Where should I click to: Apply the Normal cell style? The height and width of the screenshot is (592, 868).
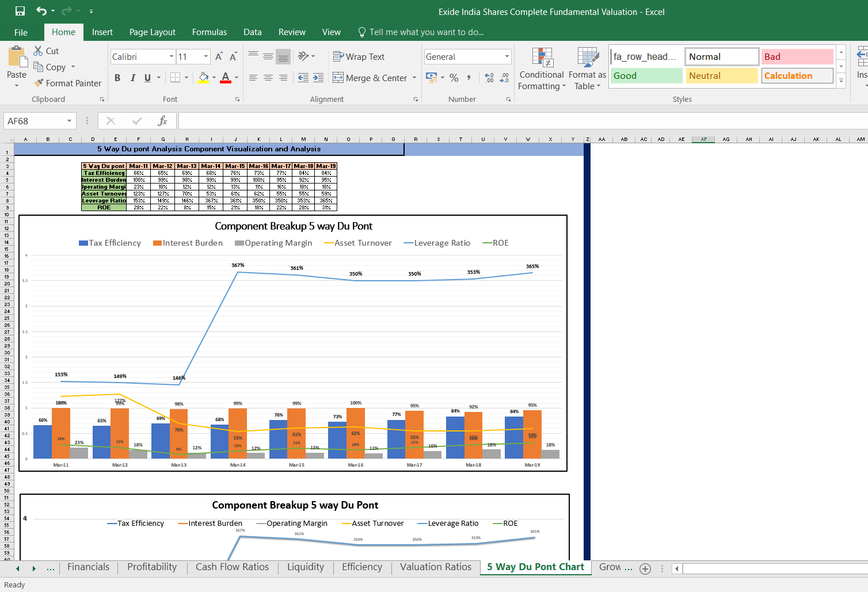[722, 56]
